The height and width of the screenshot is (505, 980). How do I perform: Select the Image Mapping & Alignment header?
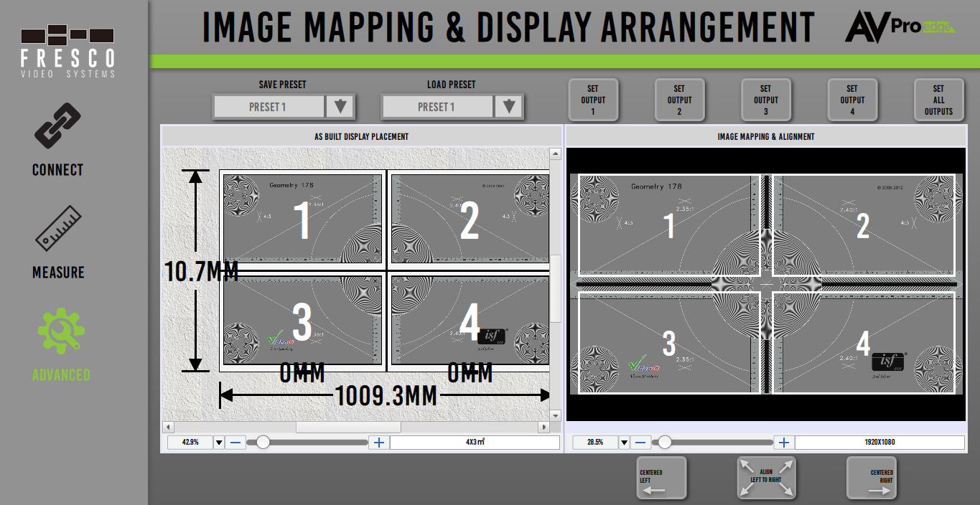[x=765, y=136]
